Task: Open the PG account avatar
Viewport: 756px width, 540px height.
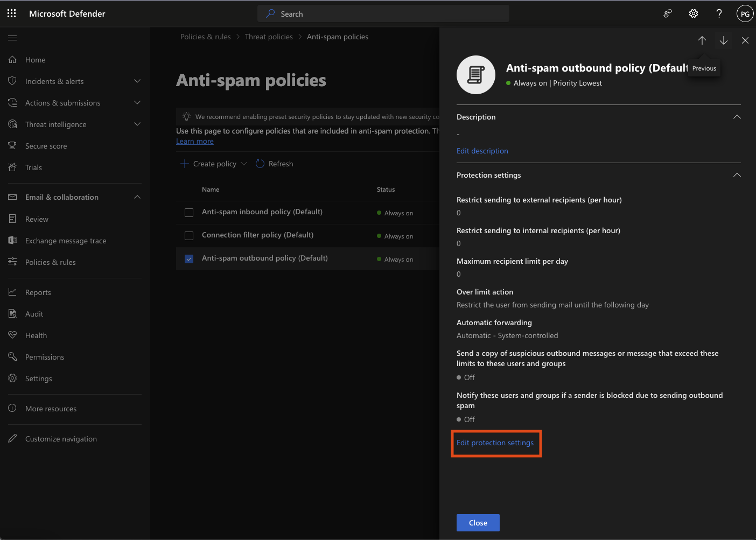Action: click(x=745, y=14)
